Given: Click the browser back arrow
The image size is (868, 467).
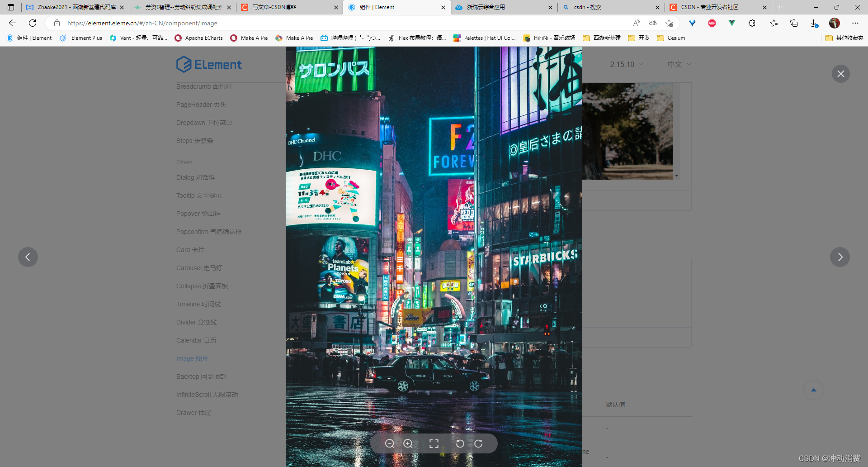Looking at the screenshot, I should [x=13, y=23].
